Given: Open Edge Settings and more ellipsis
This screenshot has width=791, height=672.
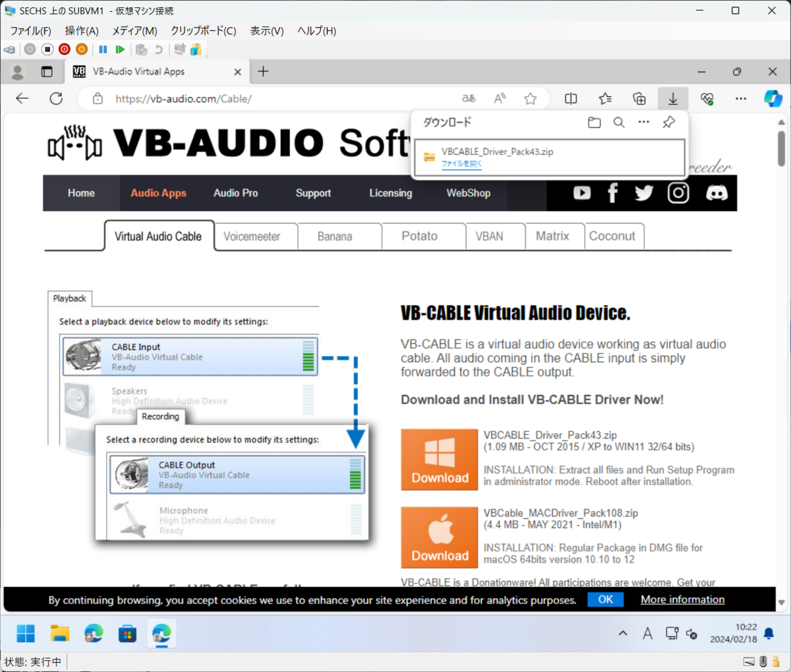Looking at the screenshot, I should 741,98.
